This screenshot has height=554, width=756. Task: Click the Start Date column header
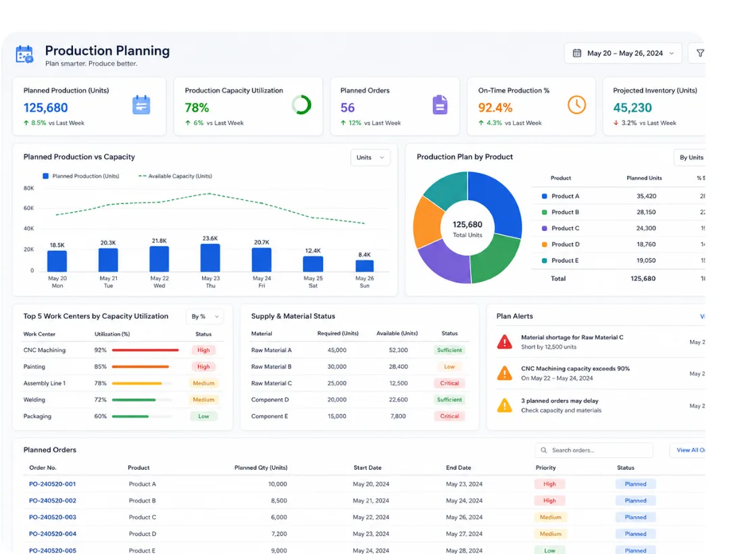click(x=368, y=468)
